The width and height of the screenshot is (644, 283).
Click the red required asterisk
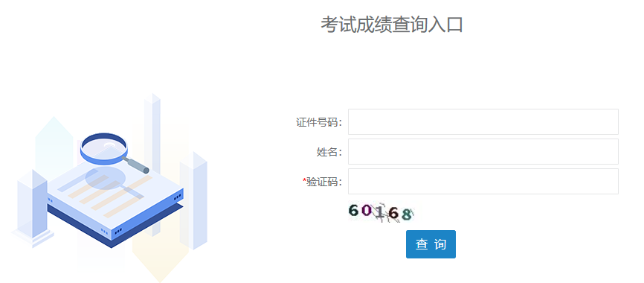(304, 180)
